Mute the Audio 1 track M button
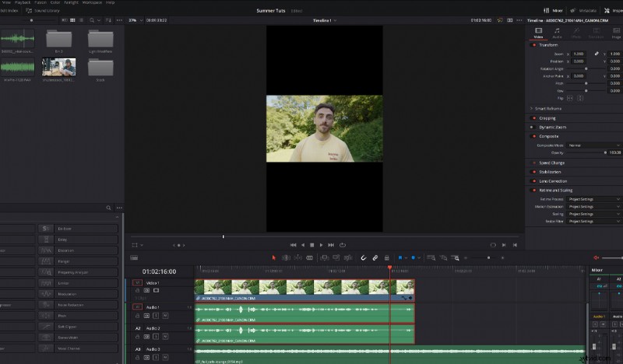Screen dimensions: 623x364 tap(165, 316)
